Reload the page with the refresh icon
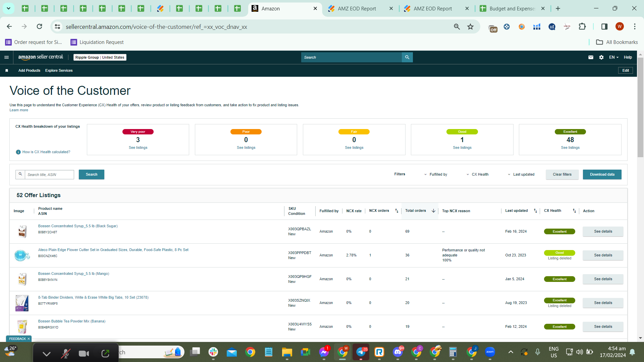 tap(40, 26)
